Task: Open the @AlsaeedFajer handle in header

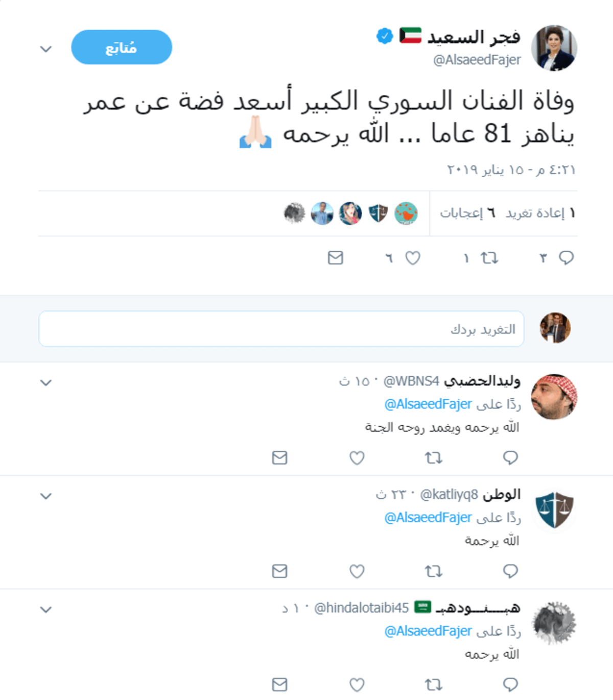Action: (477, 60)
